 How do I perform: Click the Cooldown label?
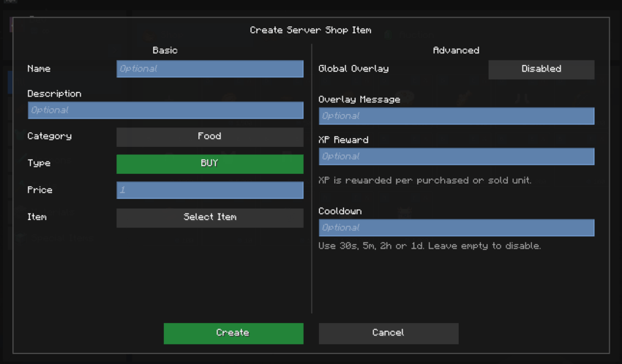(x=340, y=211)
